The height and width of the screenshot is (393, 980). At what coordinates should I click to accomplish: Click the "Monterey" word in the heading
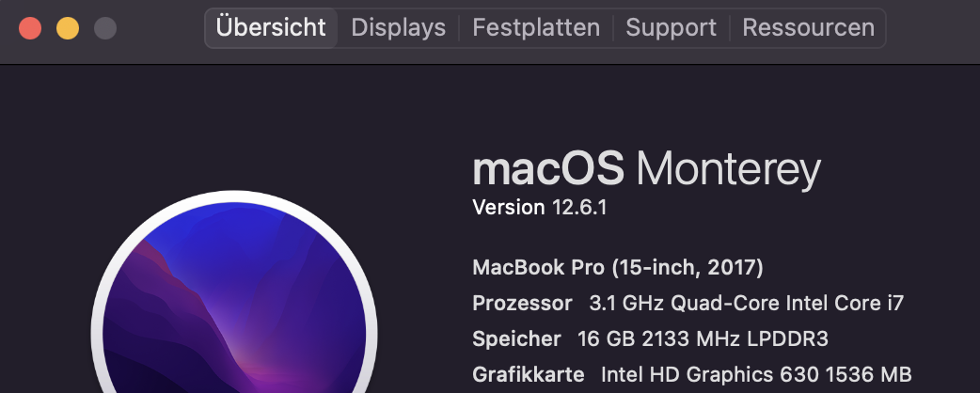tap(728, 170)
